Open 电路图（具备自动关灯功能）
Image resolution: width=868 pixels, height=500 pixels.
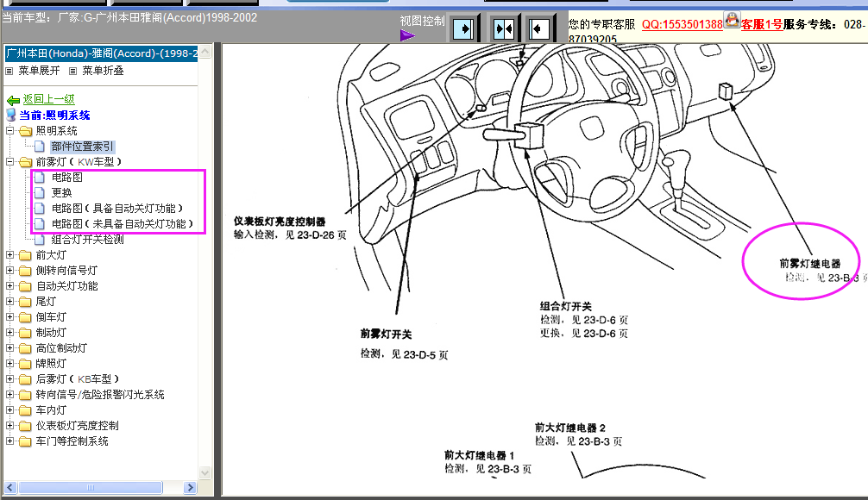point(117,209)
